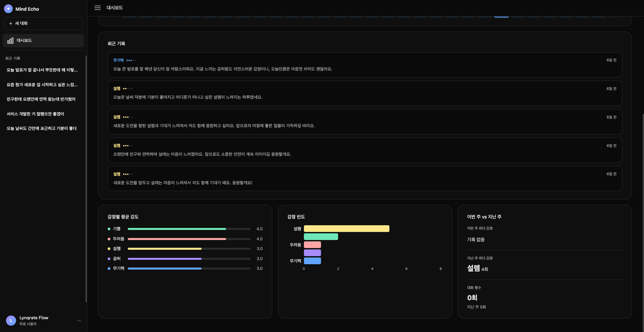Open the 무기력 recent record card
644x332 pixels.
365,65
